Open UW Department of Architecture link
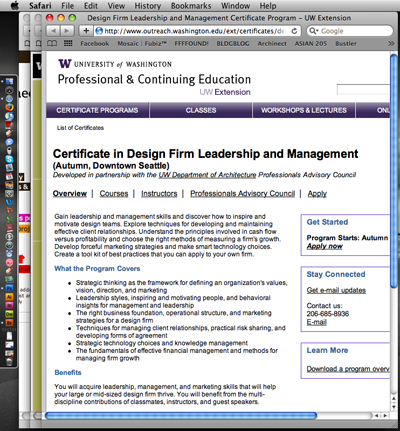This screenshot has width=400, height=431. (207, 175)
